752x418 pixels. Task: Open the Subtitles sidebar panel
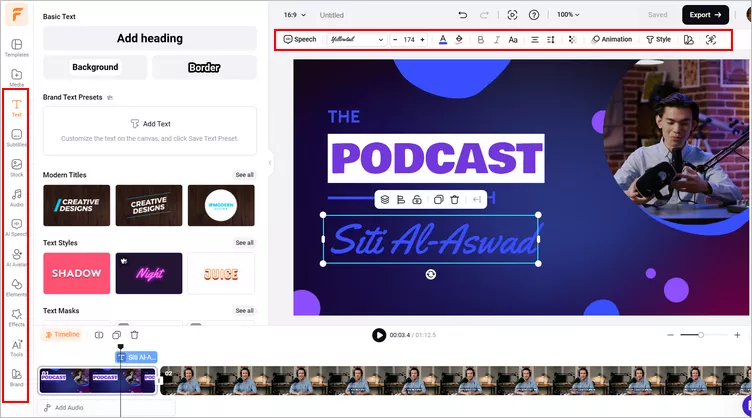(16, 138)
